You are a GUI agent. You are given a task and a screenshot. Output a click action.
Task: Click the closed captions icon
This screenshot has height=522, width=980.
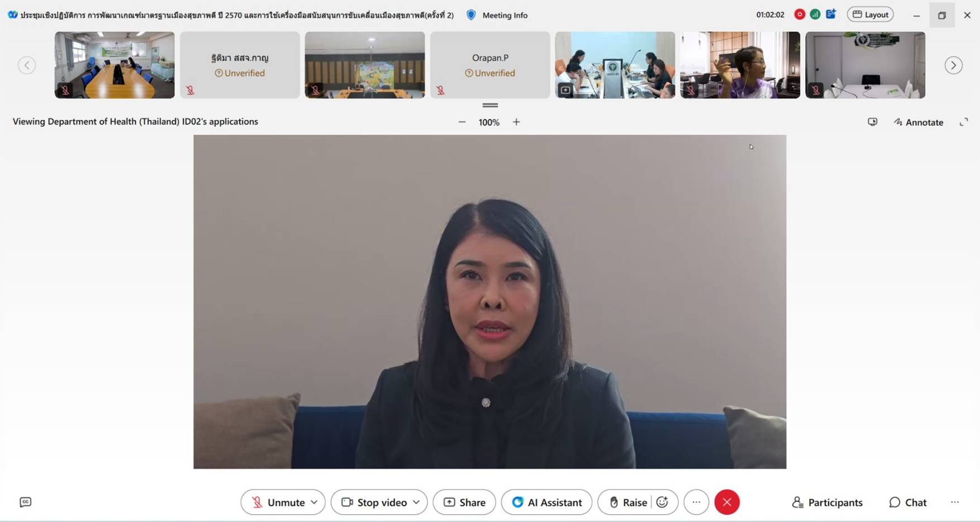coord(25,502)
